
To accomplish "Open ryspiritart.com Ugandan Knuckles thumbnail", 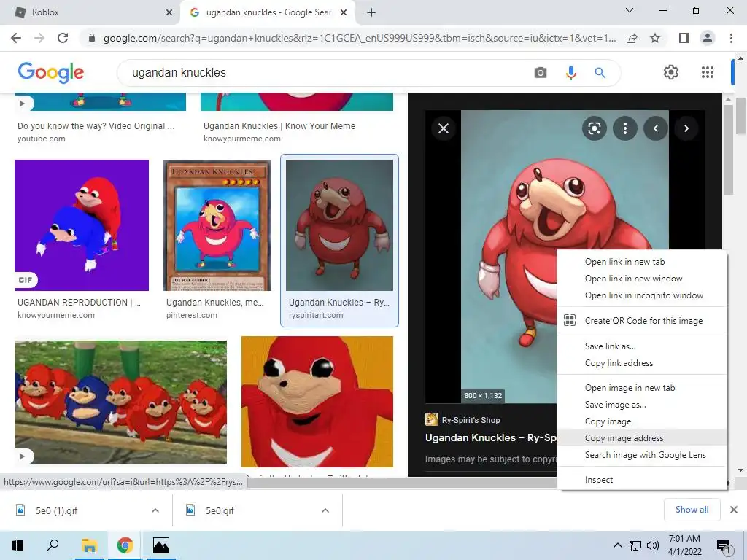I will tap(340, 225).
